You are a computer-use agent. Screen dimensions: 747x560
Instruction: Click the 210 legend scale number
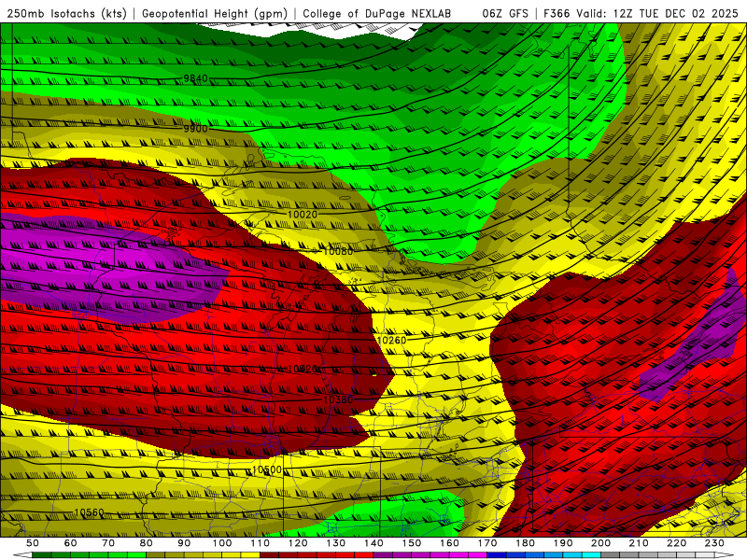pyautogui.click(x=639, y=543)
